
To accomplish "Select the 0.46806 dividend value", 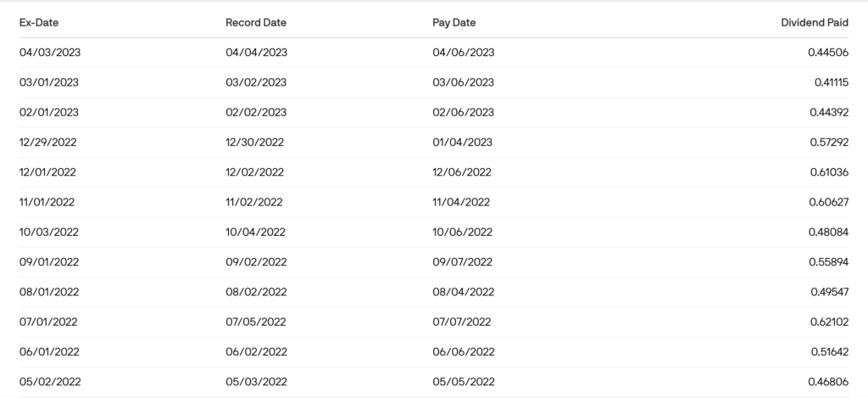I will (828, 382).
